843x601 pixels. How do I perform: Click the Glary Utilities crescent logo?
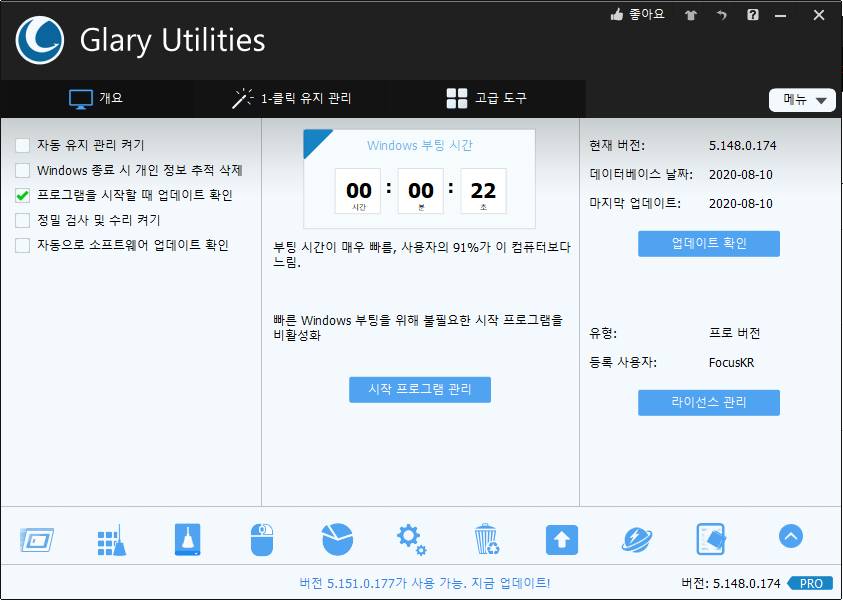40,40
